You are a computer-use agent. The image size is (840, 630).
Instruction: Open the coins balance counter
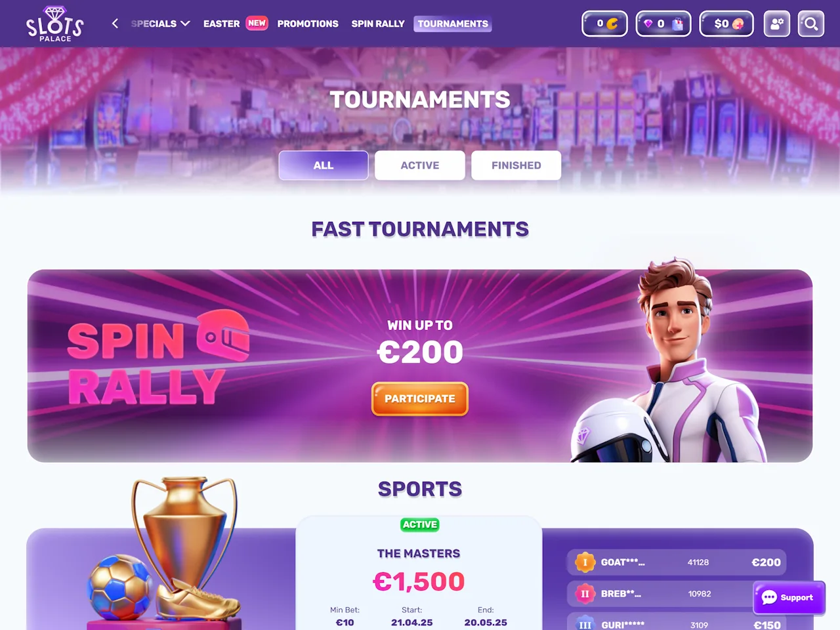pos(604,24)
